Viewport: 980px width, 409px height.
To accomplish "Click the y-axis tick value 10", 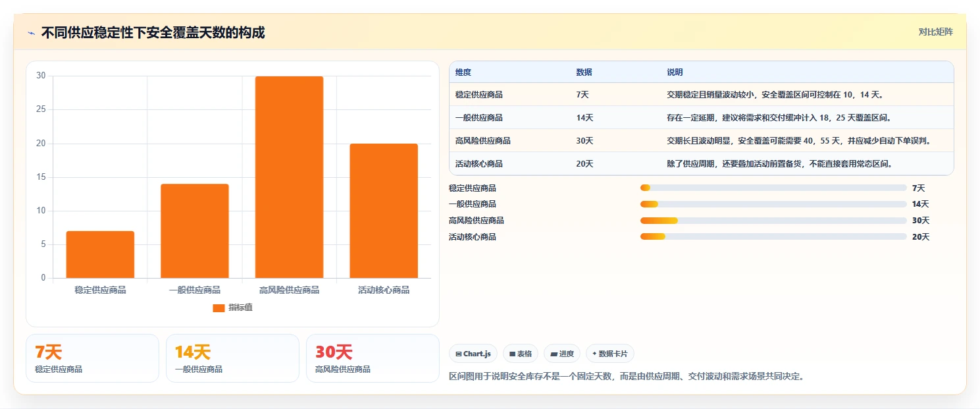I will click(x=41, y=211).
